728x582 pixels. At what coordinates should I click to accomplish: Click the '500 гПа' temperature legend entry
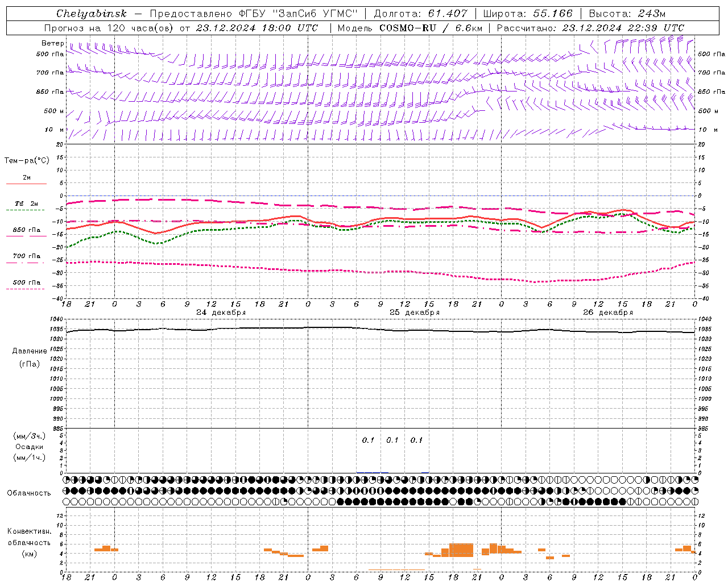[x=27, y=282]
